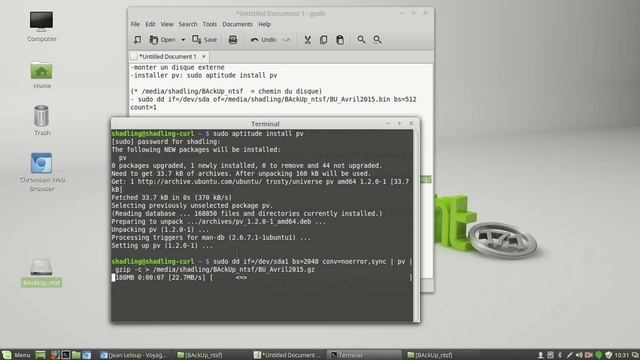Click the '-installer pv: sudo aptitude install pv' line

pyautogui.click(x=204, y=75)
